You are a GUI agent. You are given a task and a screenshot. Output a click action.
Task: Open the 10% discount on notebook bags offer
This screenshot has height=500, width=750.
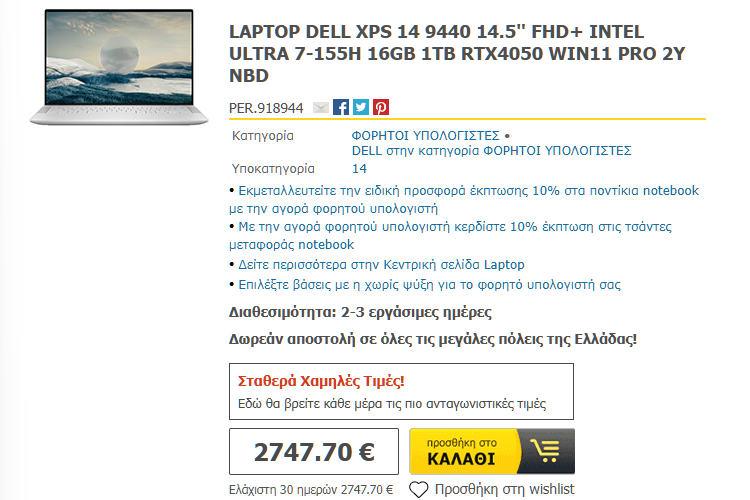point(450,235)
